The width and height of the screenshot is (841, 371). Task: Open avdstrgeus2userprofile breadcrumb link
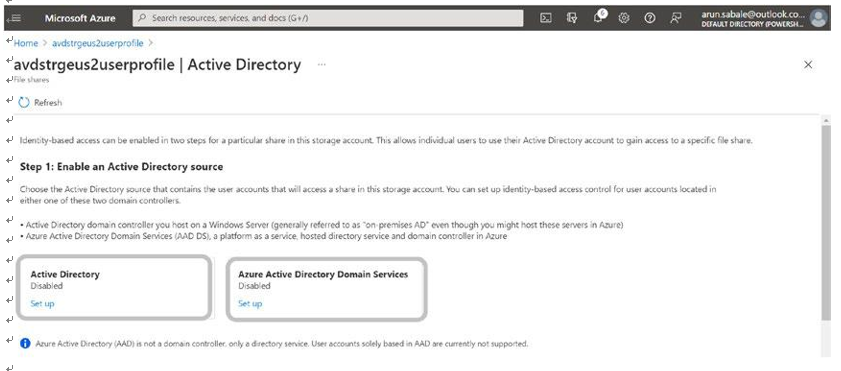tap(98, 43)
